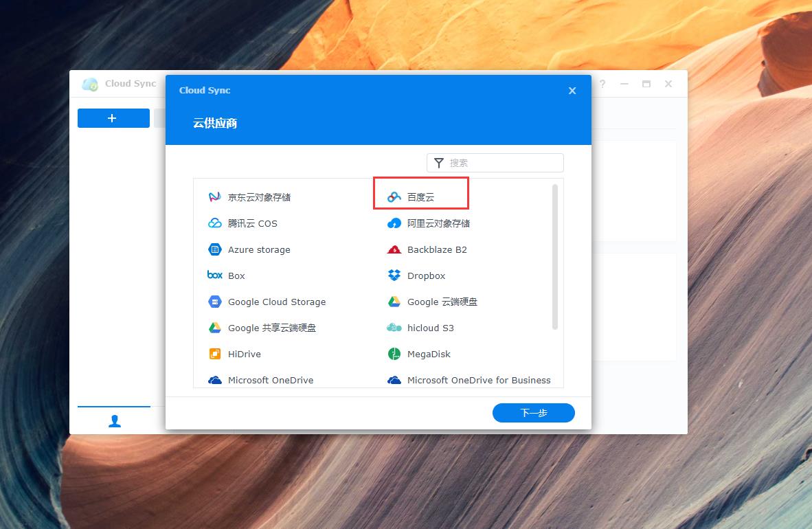The width and height of the screenshot is (812, 529).
Task: Select 百度云 provider label
Action: 420,197
